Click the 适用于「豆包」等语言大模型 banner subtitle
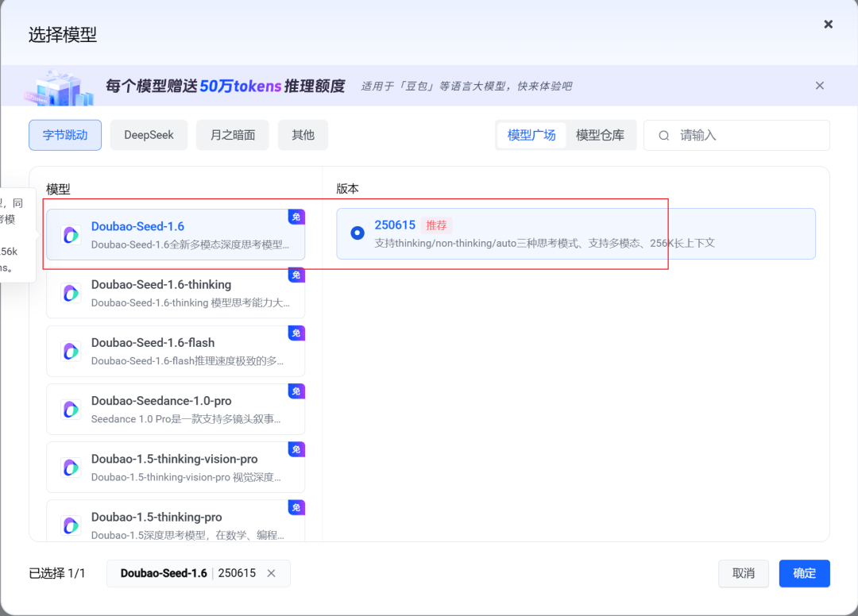The height and width of the screenshot is (616, 858). tap(466, 86)
